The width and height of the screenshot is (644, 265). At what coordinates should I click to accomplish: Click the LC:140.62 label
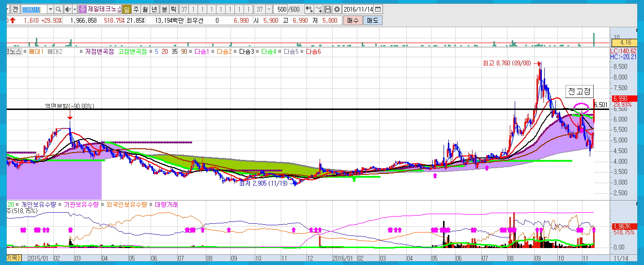(623, 50)
